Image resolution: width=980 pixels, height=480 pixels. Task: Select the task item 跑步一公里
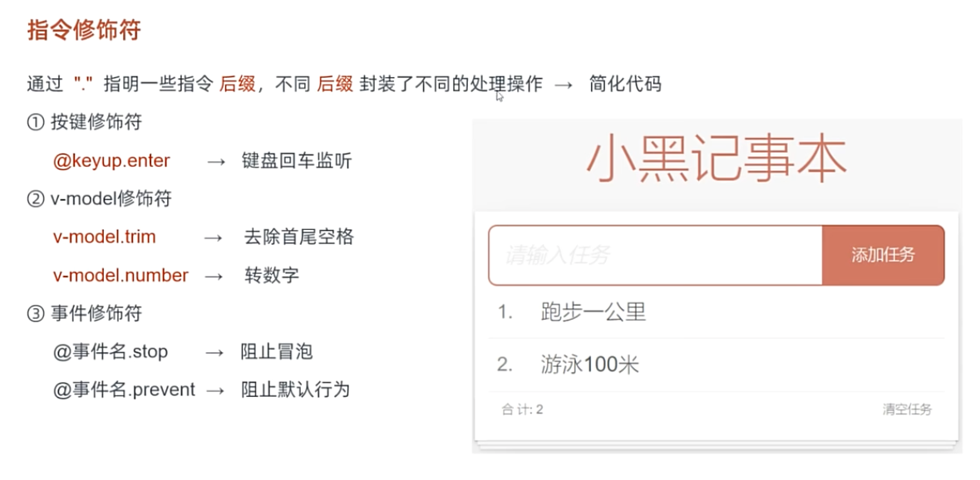[x=717, y=312]
